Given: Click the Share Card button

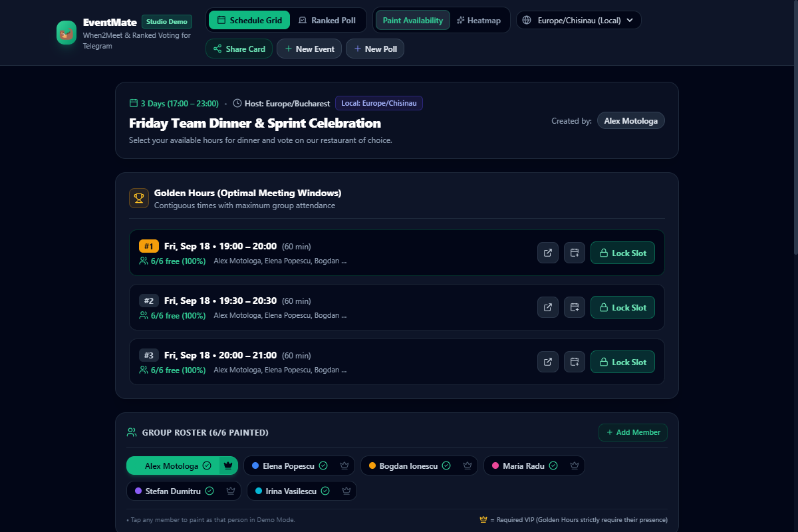Looking at the screenshot, I should click(x=239, y=49).
